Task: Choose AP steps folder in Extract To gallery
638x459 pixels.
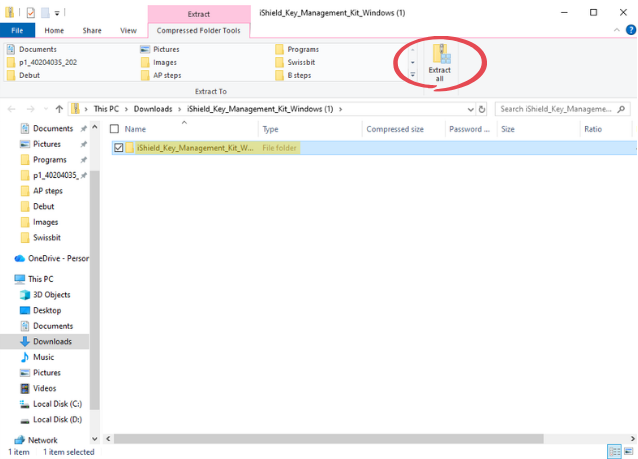Action: (x=167, y=75)
